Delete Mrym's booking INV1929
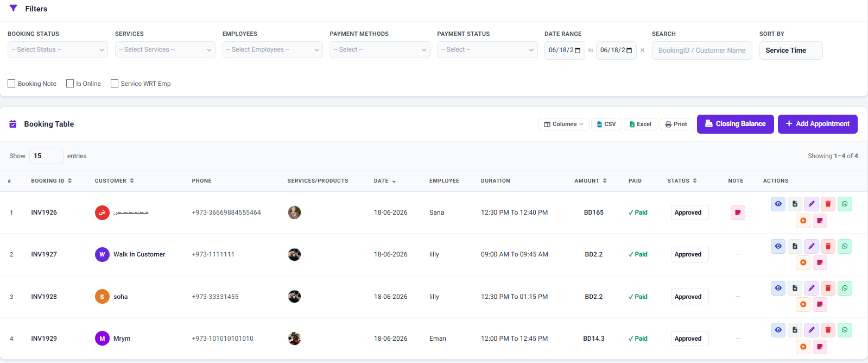This screenshot has height=363, width=868. point(828,330)
